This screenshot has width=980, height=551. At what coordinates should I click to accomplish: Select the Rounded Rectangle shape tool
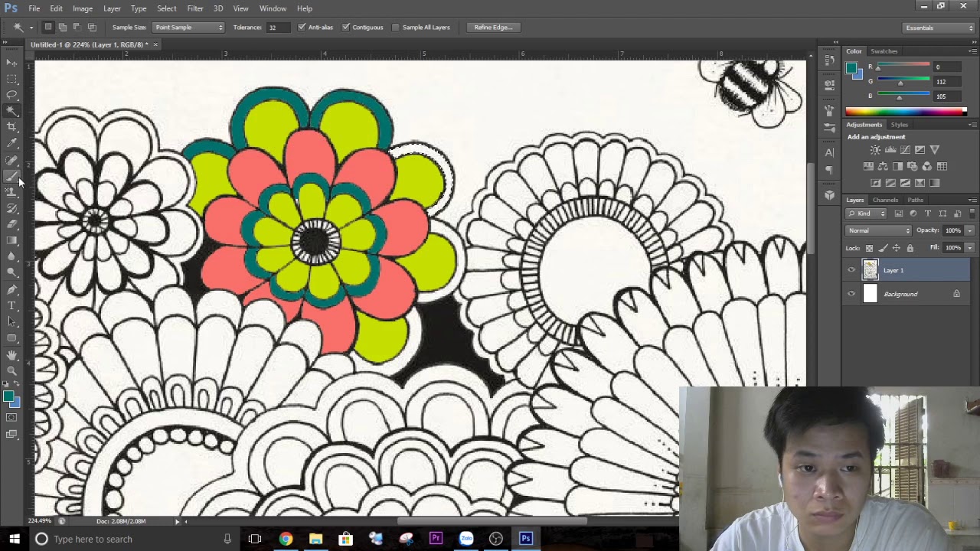coord(11,337)
